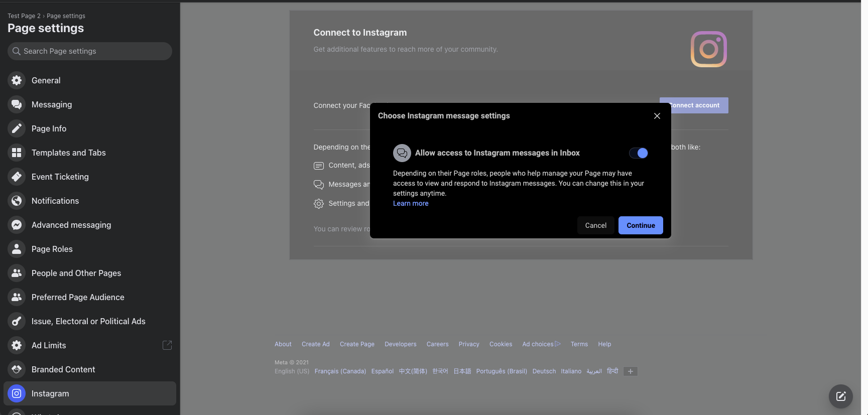
Task: Switch language to Italiano
Action: 571,371
